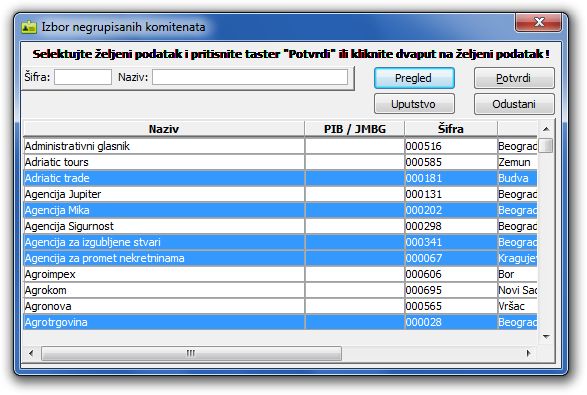The width and height of the screenshot is (587, 395).
Task: Click the dialog title bar icon
Action: pos(29,27)
